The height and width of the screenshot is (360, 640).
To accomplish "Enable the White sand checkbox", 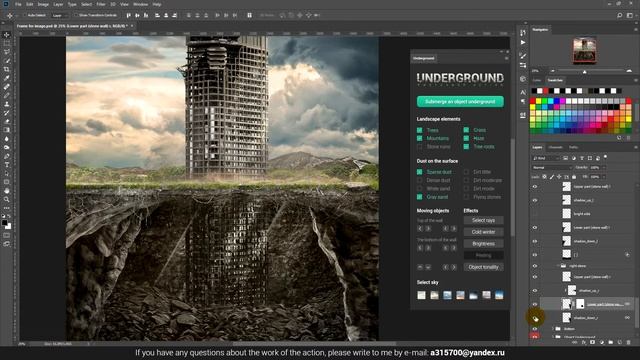I will click(x=420, y=189).
